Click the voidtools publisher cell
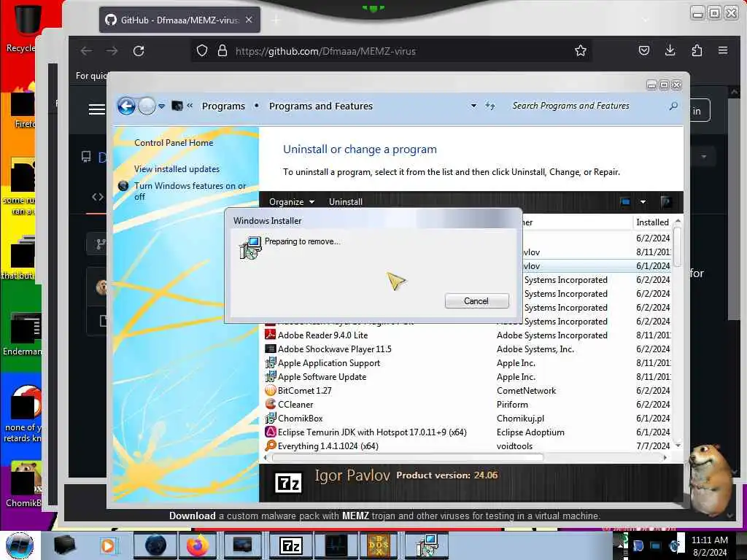The height and width of the screenshot is (560, 747). click(x=514, y=446)
